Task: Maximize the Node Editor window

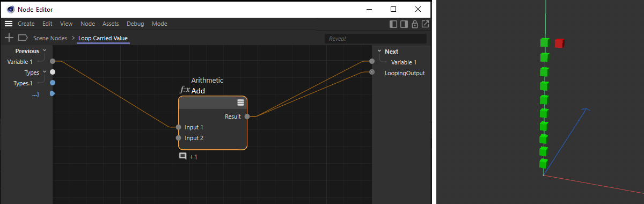Action: click(x=393, y=9)
